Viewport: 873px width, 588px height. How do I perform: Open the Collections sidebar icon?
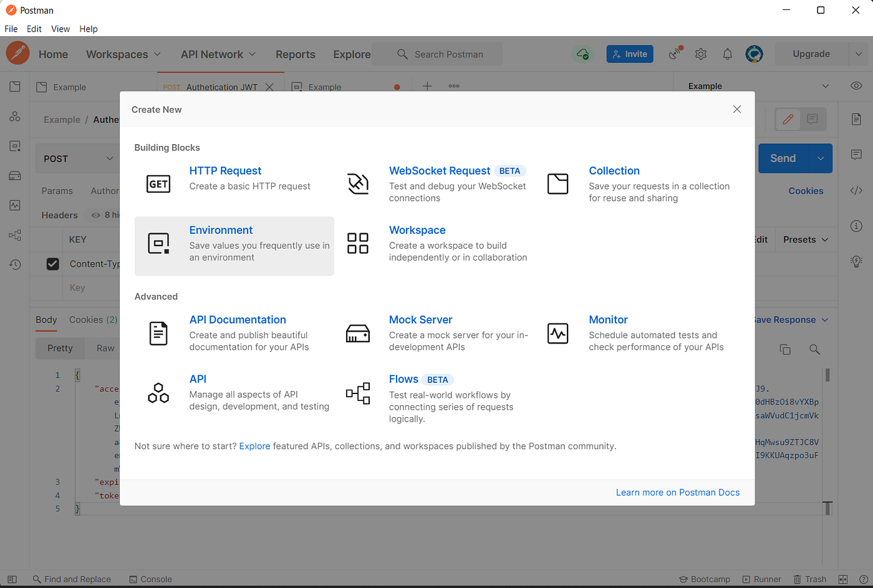15,87
